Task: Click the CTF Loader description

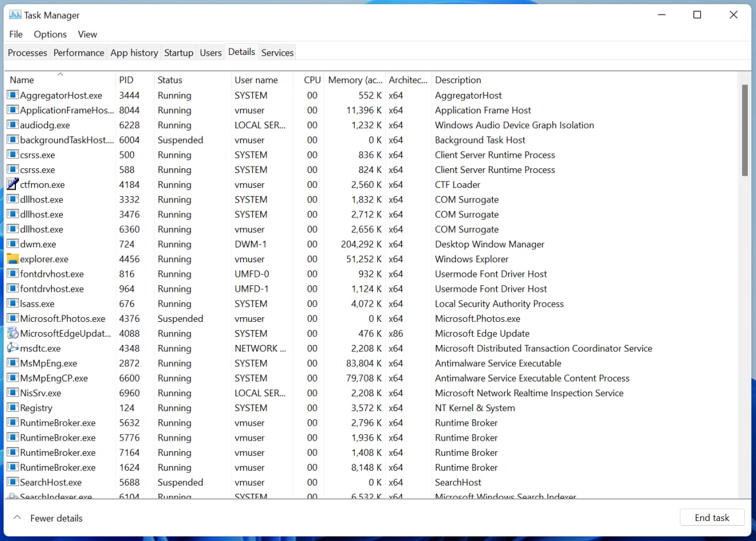Action: tap(458, 184)
